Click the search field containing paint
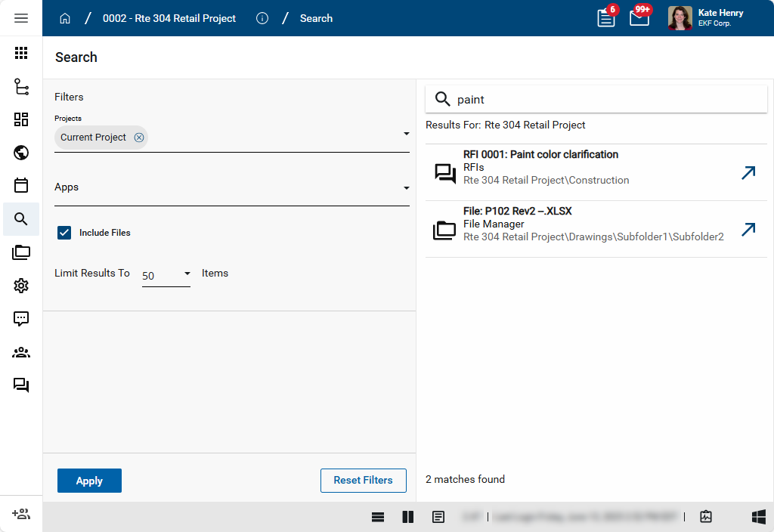The image size is (774, 532). point(605,100)
